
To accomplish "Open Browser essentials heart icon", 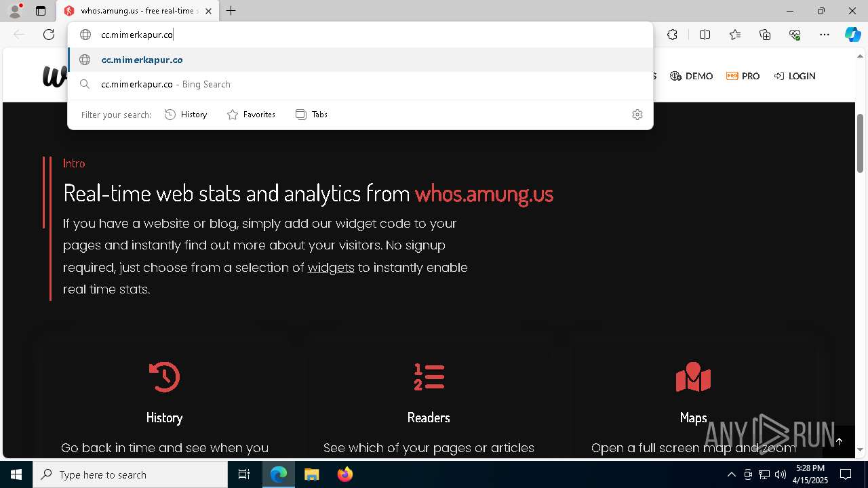I will click(x=795, y=35).
